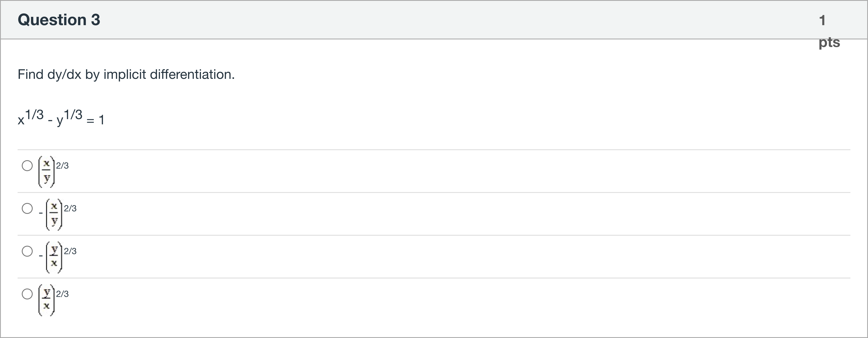Click the minus sign before the second answer

tap(41, 213)
